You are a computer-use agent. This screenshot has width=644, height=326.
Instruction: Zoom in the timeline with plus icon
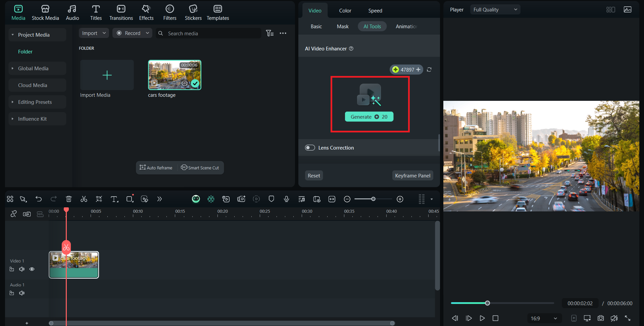pyautogui.click(x=400, y=199)
